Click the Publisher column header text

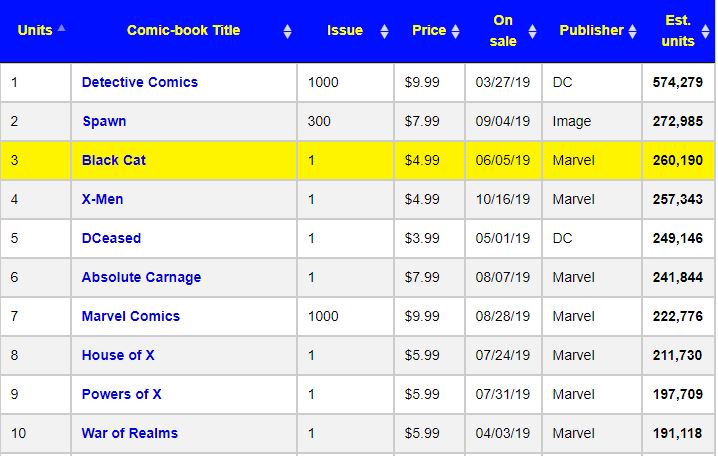click(x=591, y=30)
